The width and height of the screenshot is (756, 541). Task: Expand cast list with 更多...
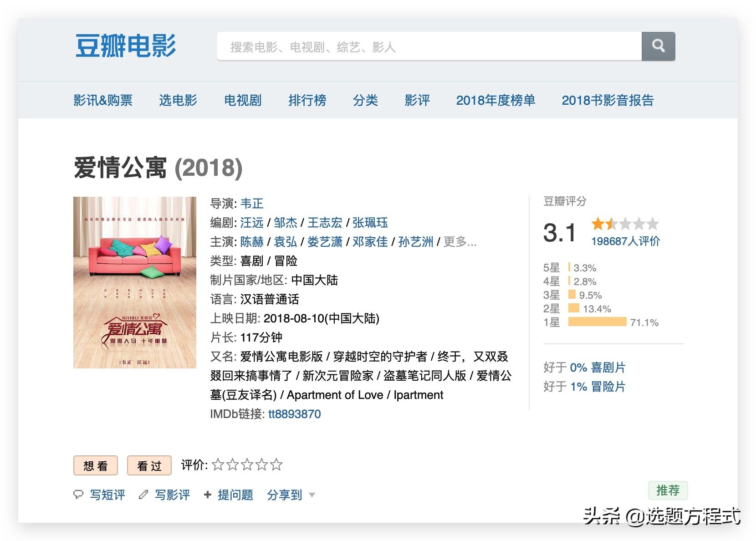(460, 242)
